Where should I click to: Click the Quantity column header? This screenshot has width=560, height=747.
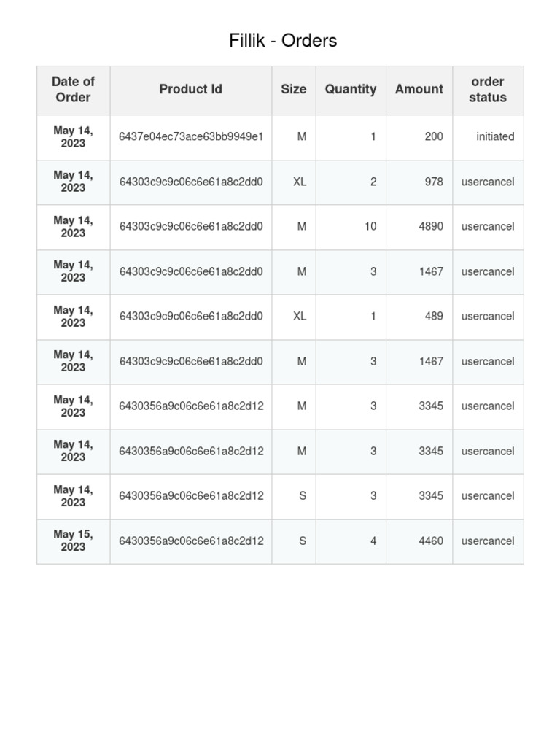[x=351, y=90]
